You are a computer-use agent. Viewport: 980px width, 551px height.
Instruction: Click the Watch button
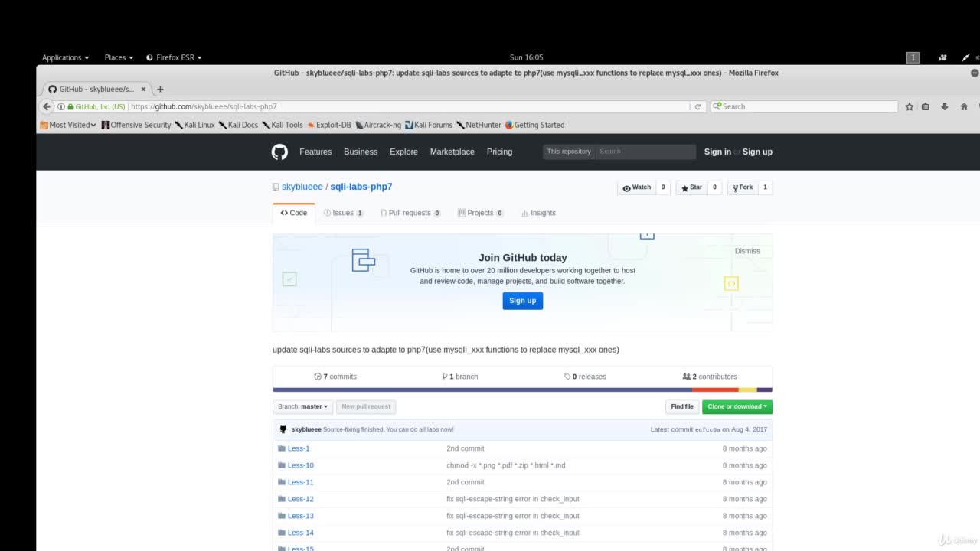click(637, 187)
